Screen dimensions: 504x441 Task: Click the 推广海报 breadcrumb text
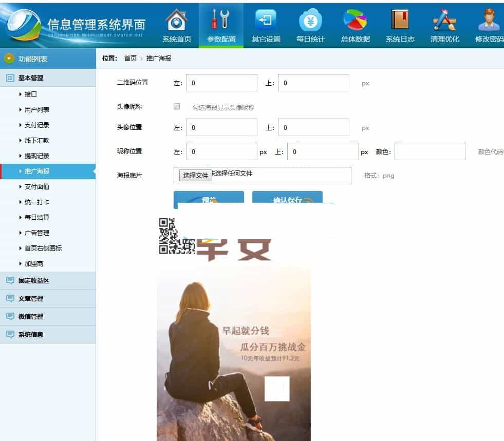pyautogui.click(x=158, y=58)
